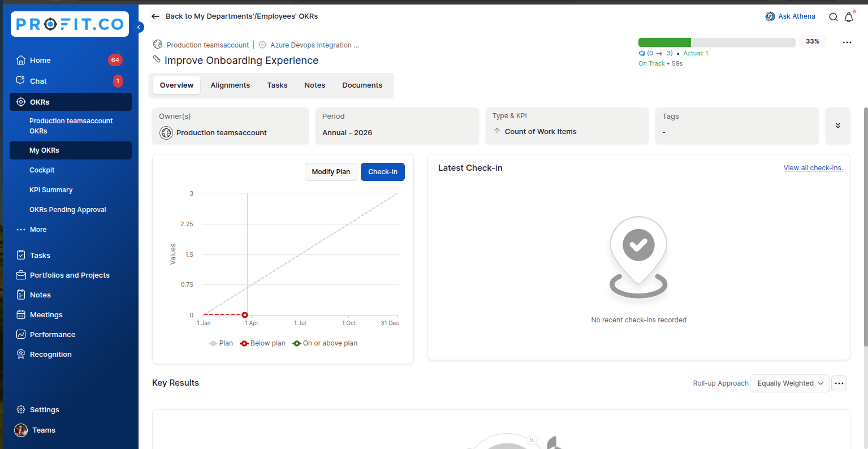The height and width of the screenshot is (449, 868).
Task: Click the Portfolios and Projects briefcase icon
Action: pos(21,275)
